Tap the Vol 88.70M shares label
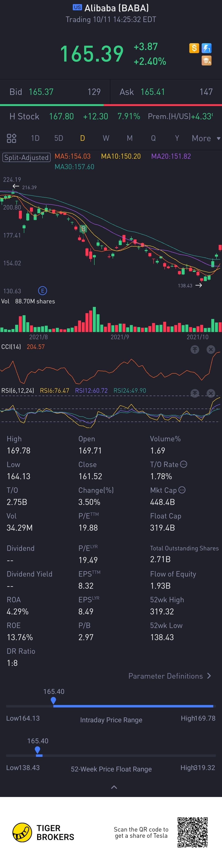 click(x=28, y=301)
